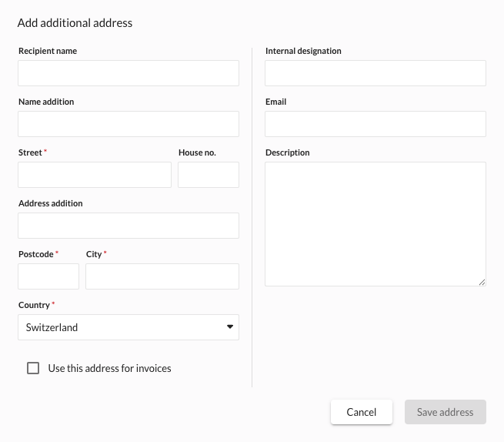Select the Street input field
Screen dimensions: 504x442
click(x=95, y=175)
